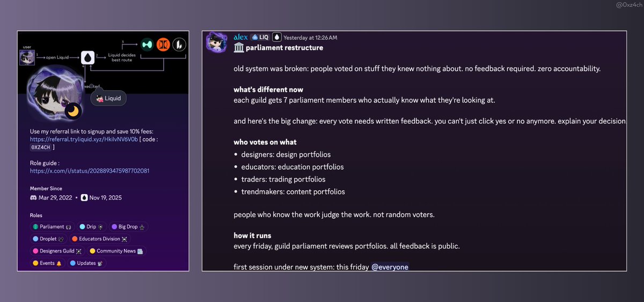Open alex's avatar beside the message

(x=217, y=43)
